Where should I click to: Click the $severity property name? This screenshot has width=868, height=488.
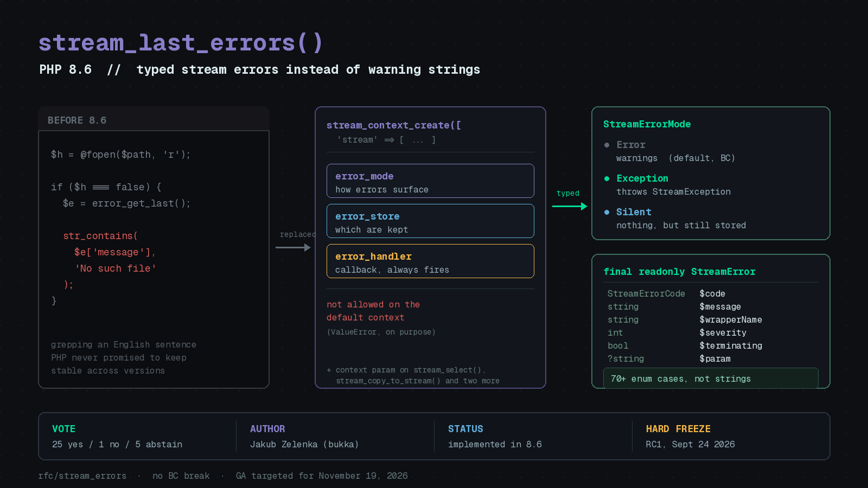point(723,333)
